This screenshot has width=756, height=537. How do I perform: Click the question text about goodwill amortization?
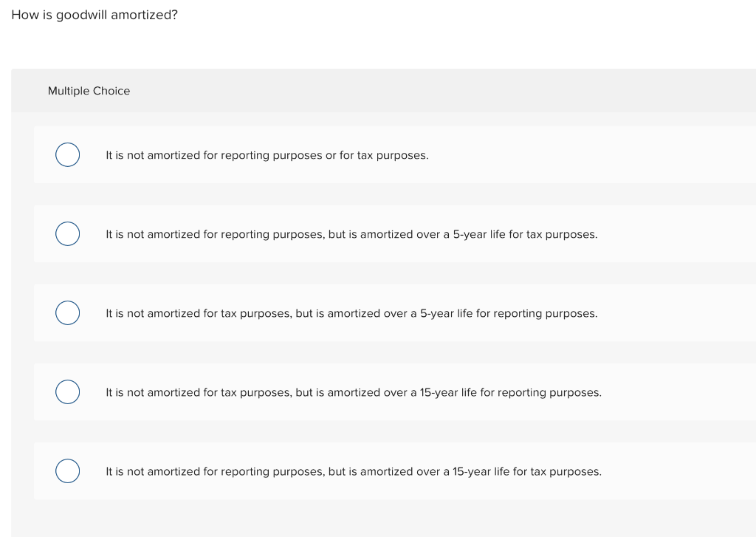pos(94,14)
